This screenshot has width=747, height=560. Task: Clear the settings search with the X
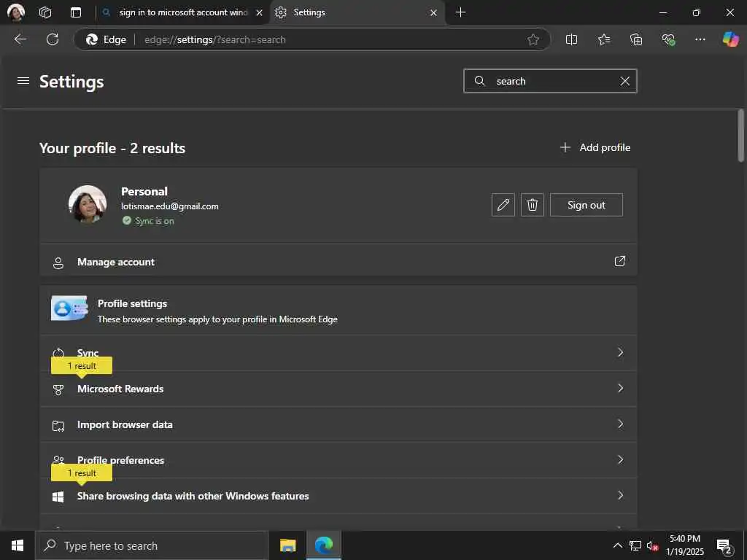pos(625,82)
